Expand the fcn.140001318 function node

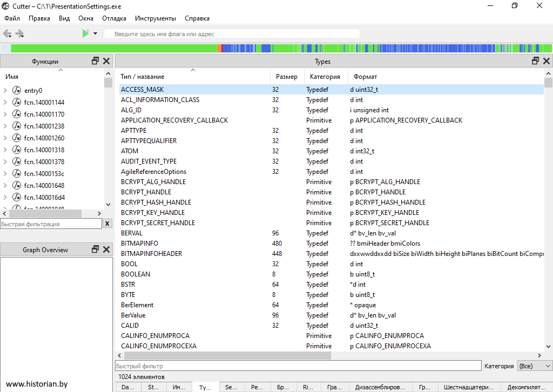pyautogui.click(x=5, y=150)
